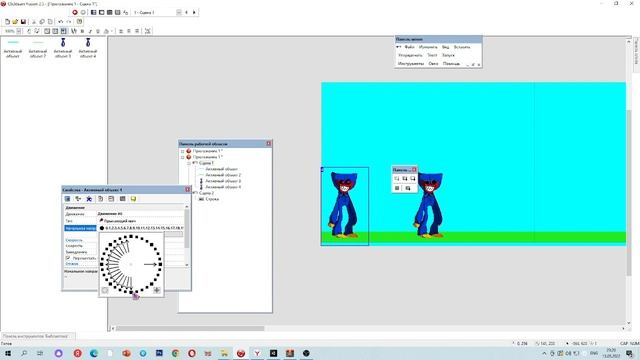
Task: Open the Запуск menu
Action: click(448, 55)
